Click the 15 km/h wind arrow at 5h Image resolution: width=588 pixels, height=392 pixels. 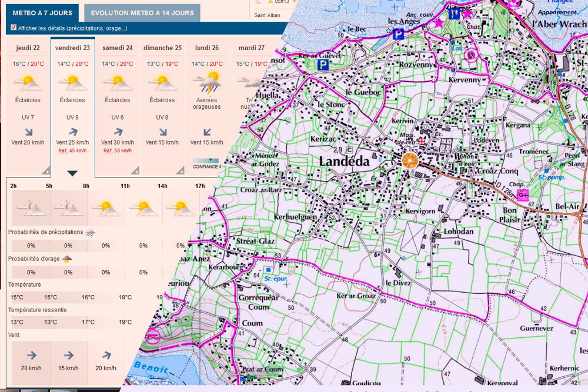tap(69, 356)
